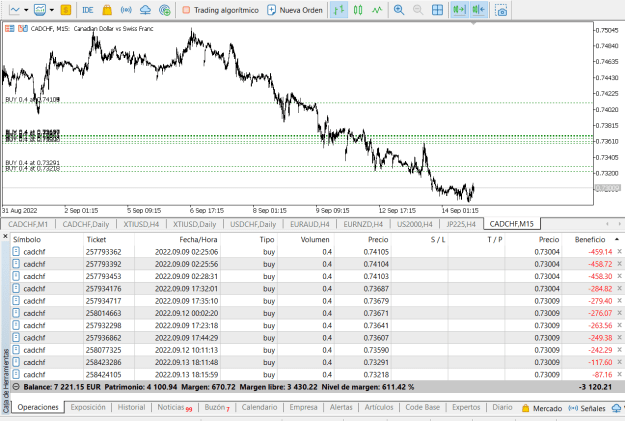Screen dimensions: 625x421
Task: Close position with ticket 258424105
Action: click(x=619, y=374)
